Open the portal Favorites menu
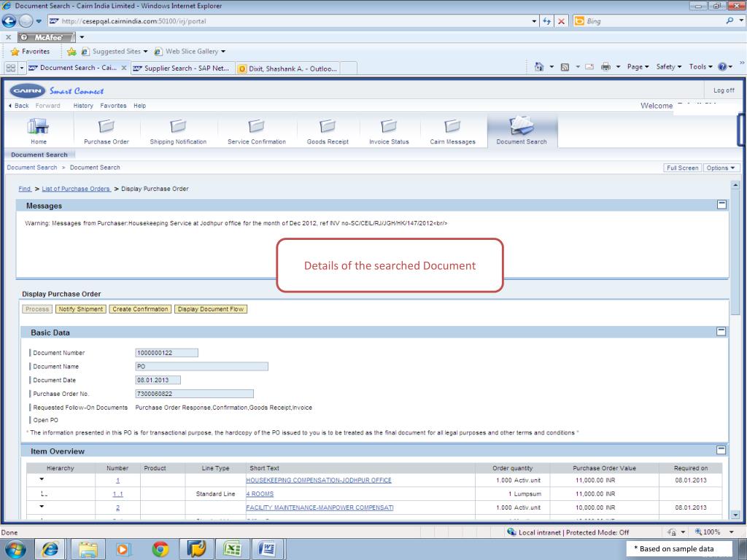The image size is (747, 560). [x=113, y=106]
